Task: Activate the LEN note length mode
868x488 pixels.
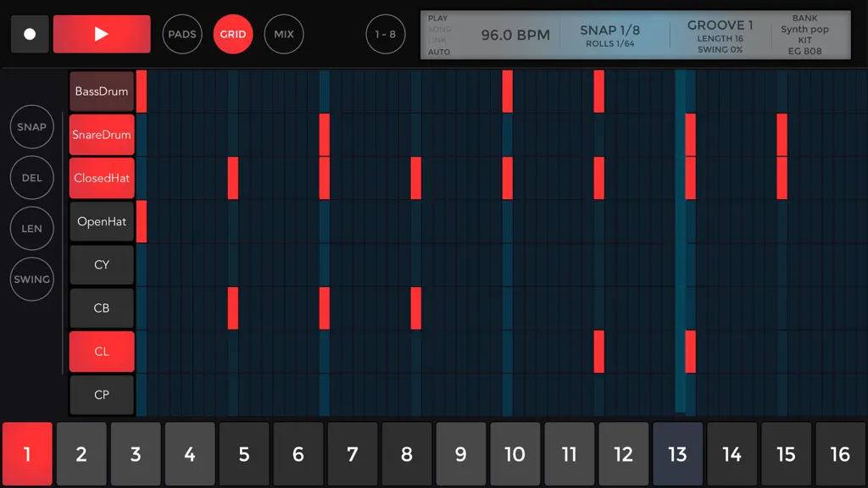Action: (x=31, y=229)
